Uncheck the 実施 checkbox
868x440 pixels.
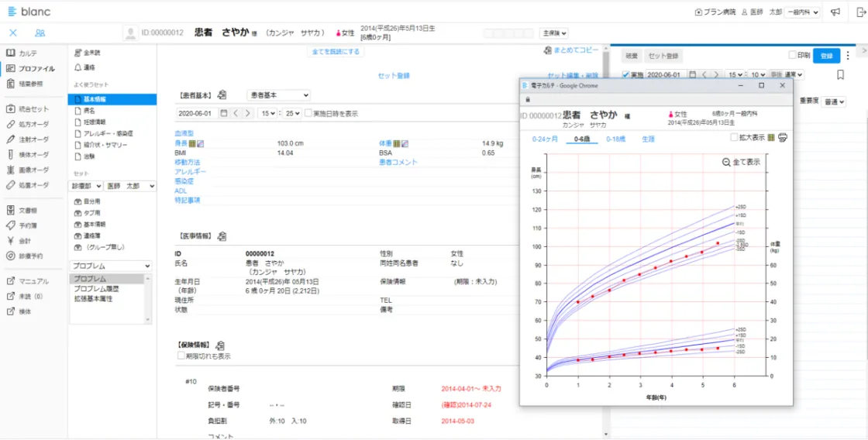click(625, 74)
